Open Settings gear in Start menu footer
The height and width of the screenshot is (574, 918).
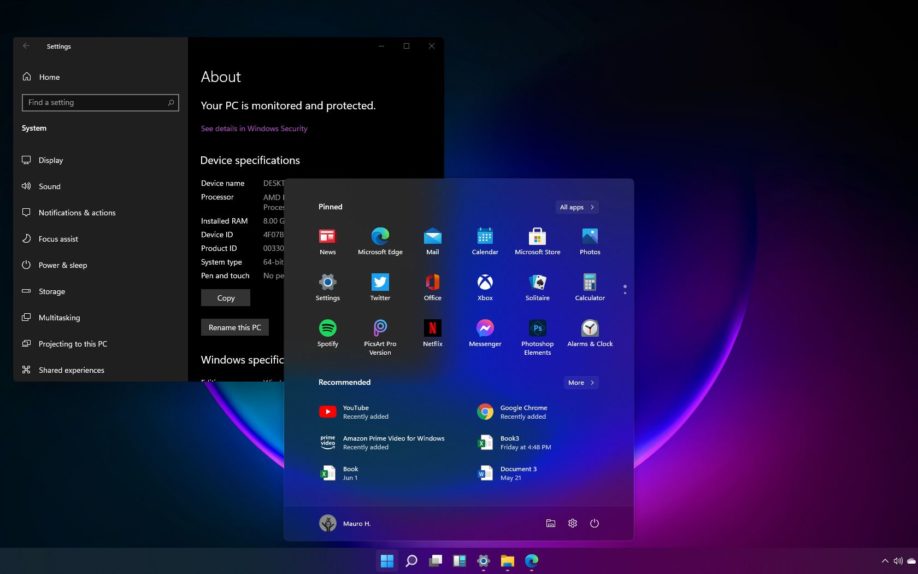[573, 523]
